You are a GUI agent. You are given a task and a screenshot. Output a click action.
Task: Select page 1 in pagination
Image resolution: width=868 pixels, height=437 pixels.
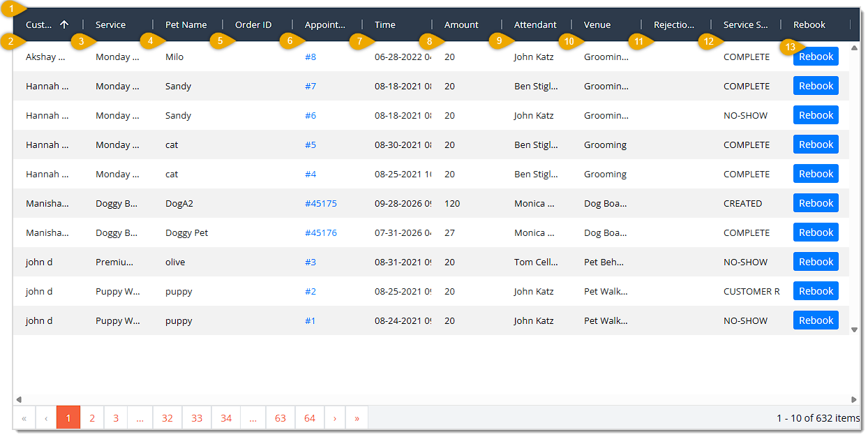click(x=68, y=418)
